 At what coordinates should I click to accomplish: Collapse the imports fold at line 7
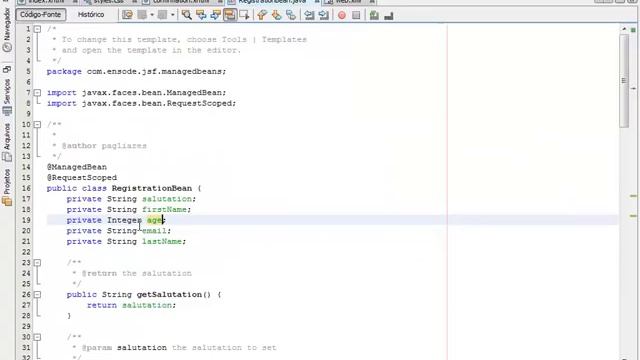[37, 93]
